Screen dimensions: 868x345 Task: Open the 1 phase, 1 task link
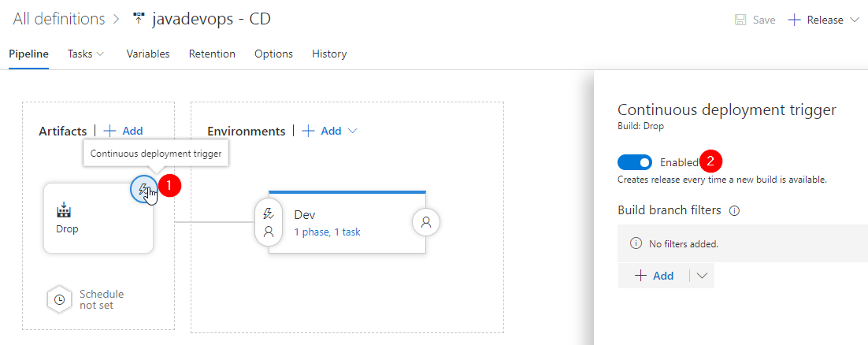click(x=327, y=232)
